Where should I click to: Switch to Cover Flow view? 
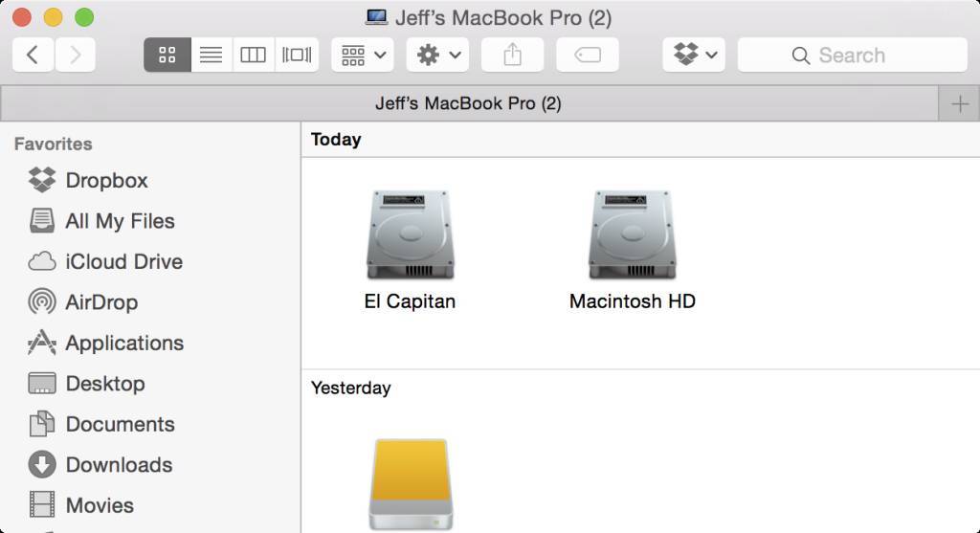point(297,55)
